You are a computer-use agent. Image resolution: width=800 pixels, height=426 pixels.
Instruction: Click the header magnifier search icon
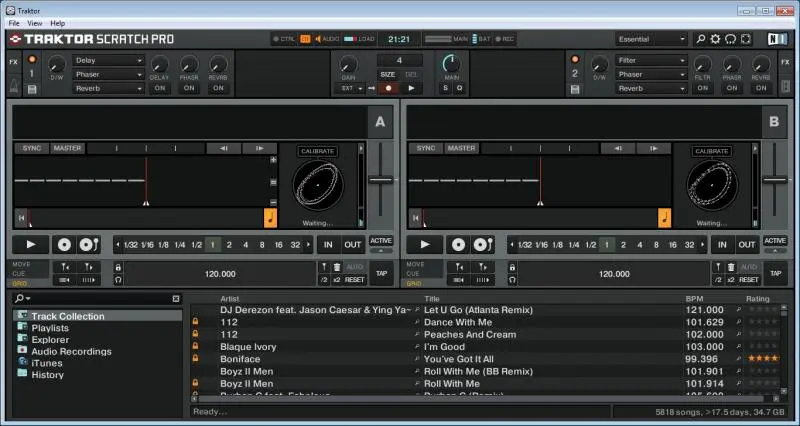tap(700, 39)
